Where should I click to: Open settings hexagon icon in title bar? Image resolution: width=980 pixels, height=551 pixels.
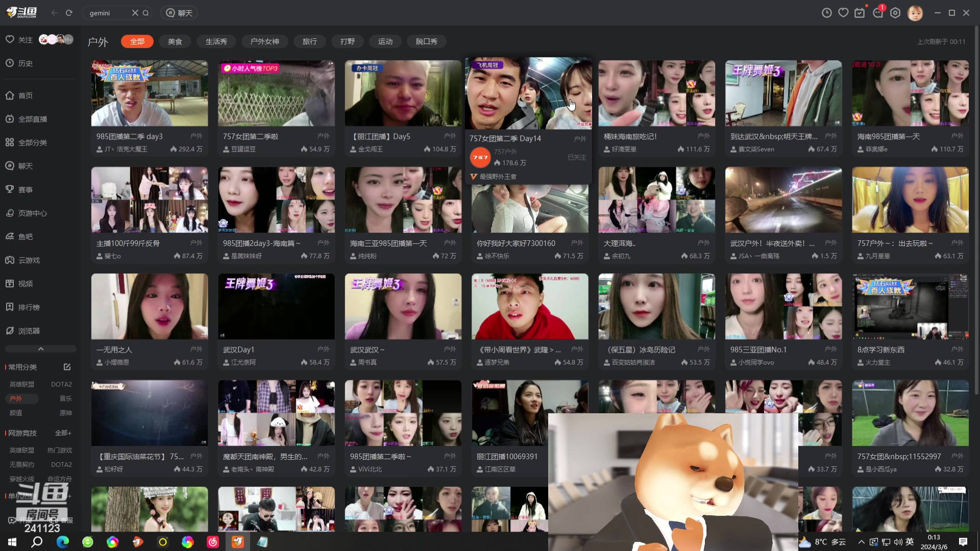tap(895, 13)
